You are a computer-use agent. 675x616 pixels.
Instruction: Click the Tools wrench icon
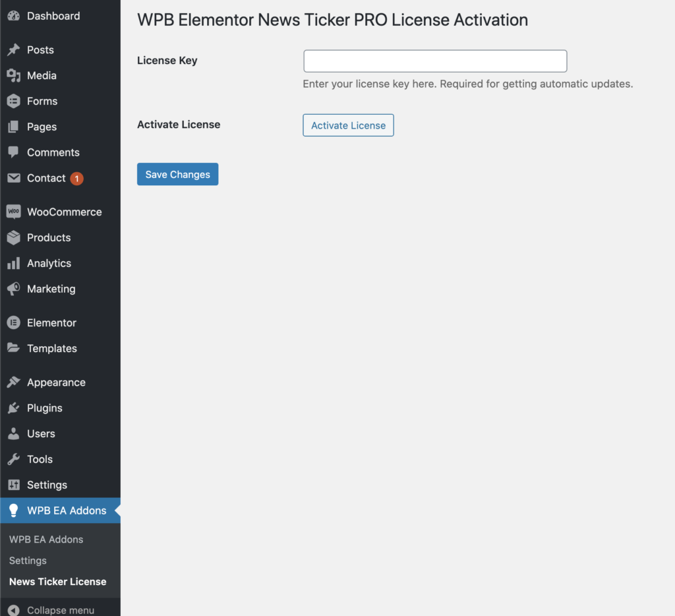tap(13, 459)
